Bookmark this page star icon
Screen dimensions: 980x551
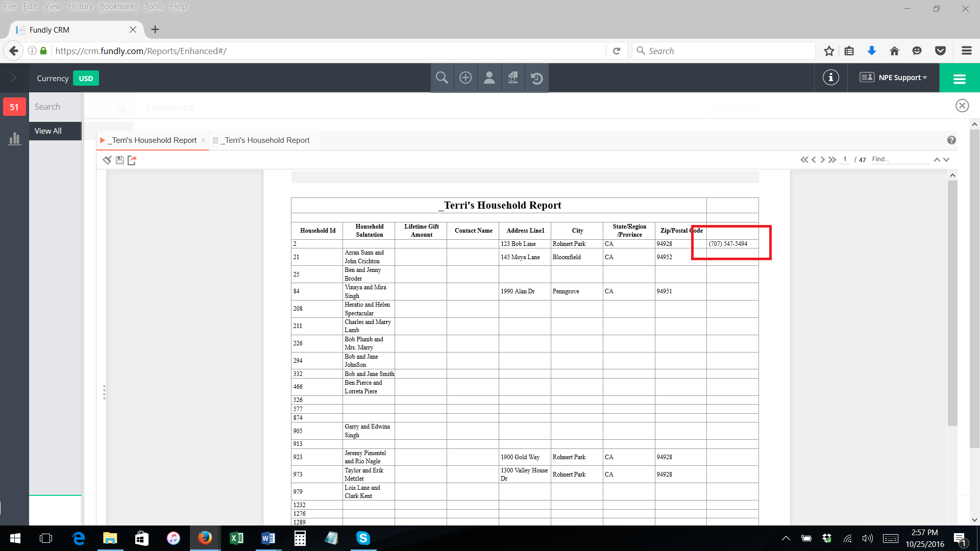829,51
